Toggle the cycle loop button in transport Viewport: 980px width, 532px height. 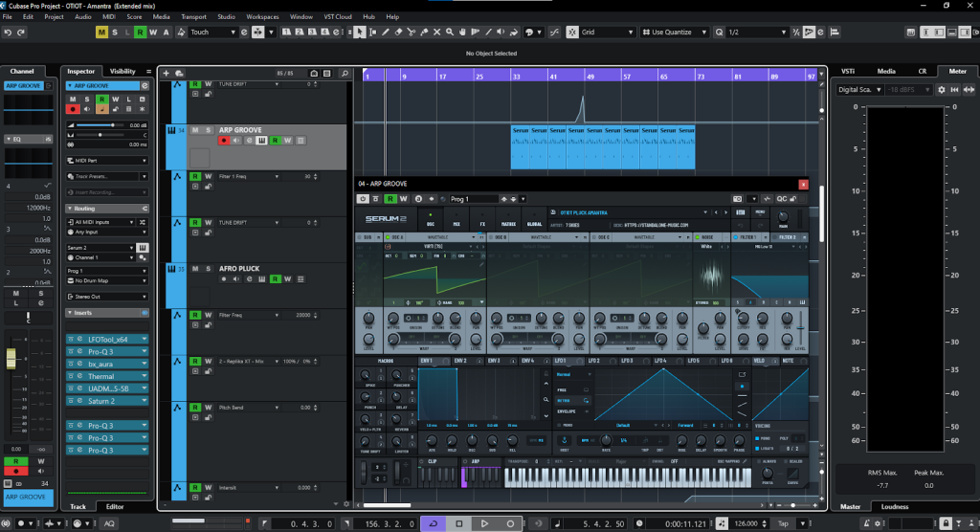(x=434, y=523)
